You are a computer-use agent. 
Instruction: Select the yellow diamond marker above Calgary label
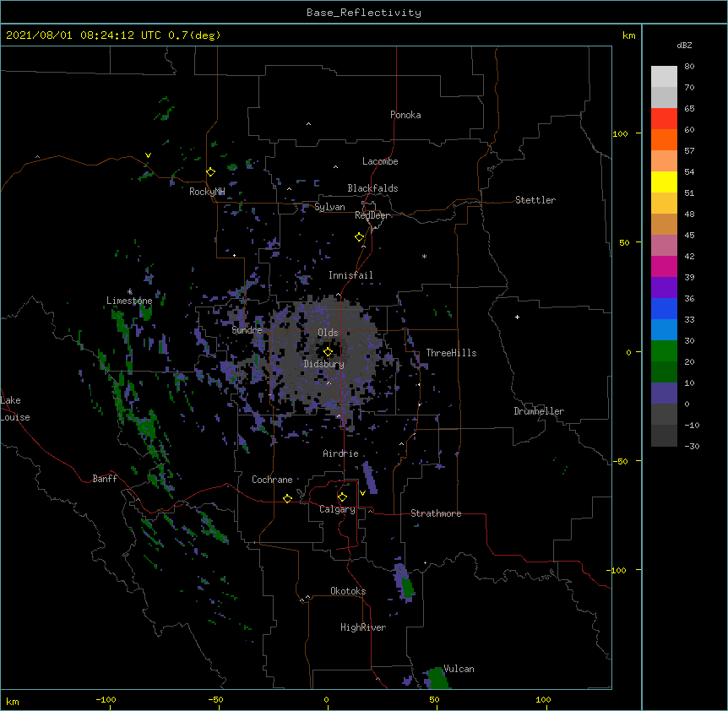point(342,497)
